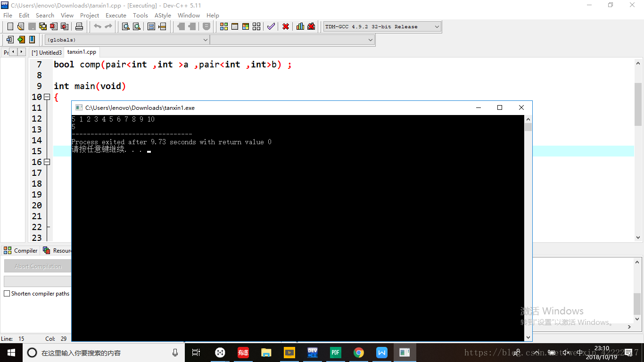The image size is (644, 362).
Task: Select the tanxin1.cpp editor tab
Action: click(x=82, y=52)
